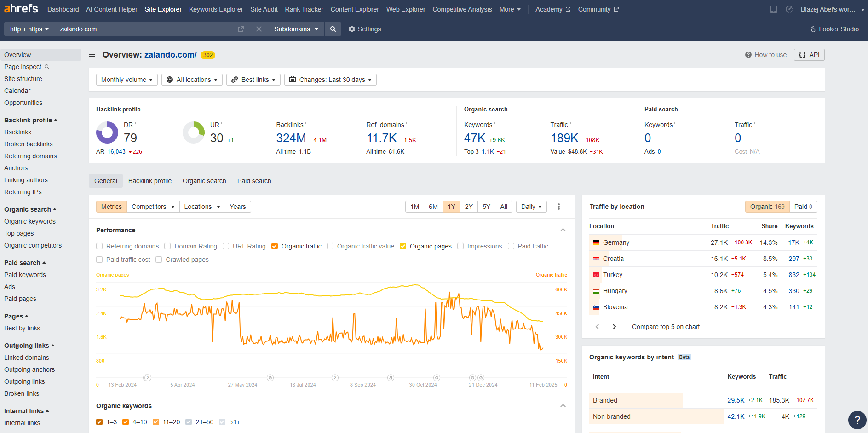Collapse the Performance section

click(563, 230)
